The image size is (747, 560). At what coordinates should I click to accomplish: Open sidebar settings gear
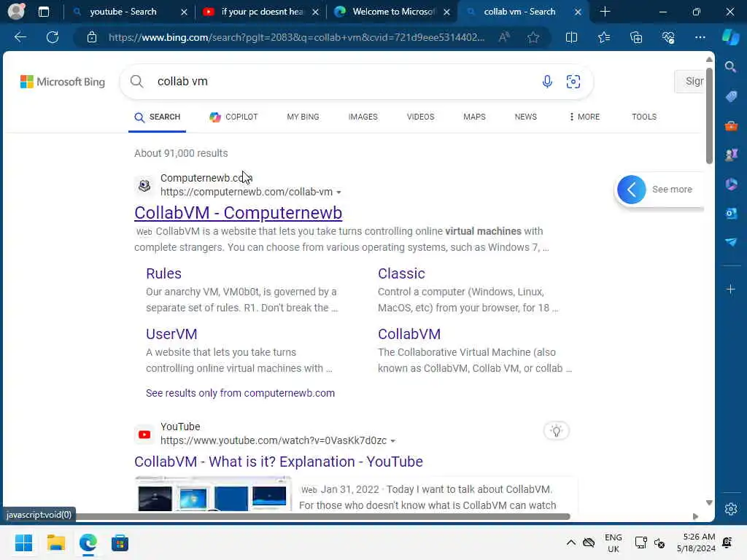click(x=731, y=509)
